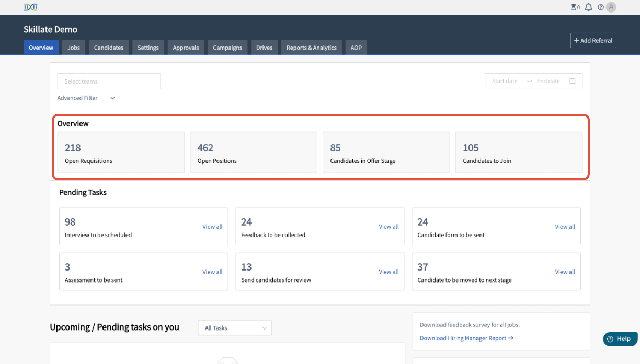This screenshot has width=640, height=364.
Task: Click the "Send candidates for review" label
Action: point(276,280)
